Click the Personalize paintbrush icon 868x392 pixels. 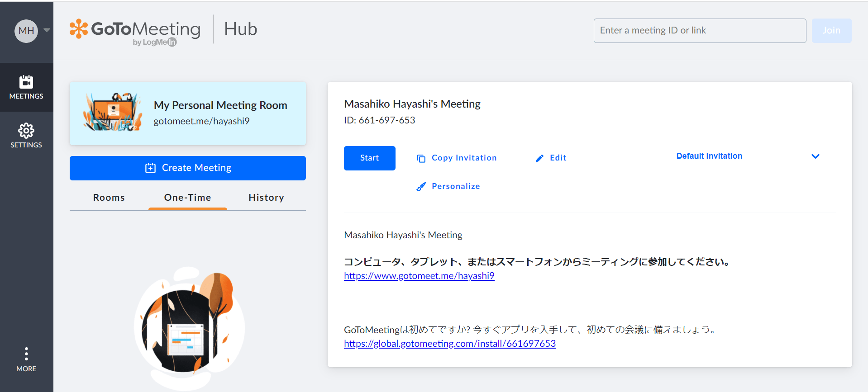tap(421, 186)
